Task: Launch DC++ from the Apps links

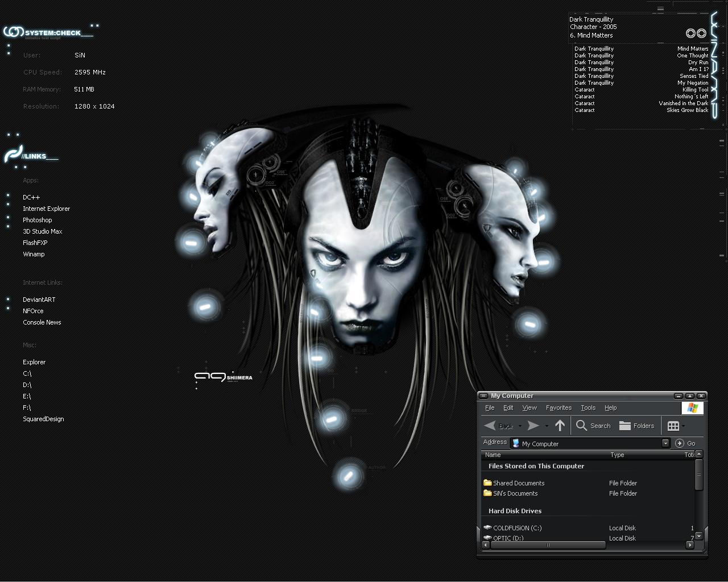Action: 31,197
